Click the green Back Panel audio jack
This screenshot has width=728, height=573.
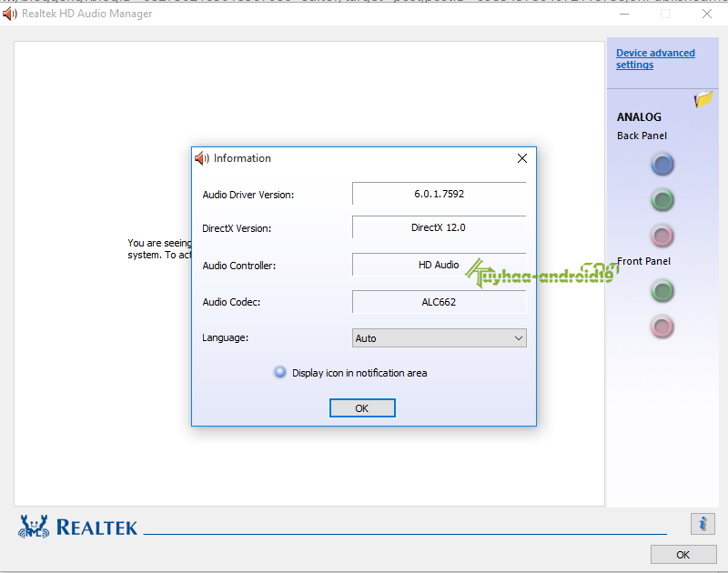tap(662, 200)
